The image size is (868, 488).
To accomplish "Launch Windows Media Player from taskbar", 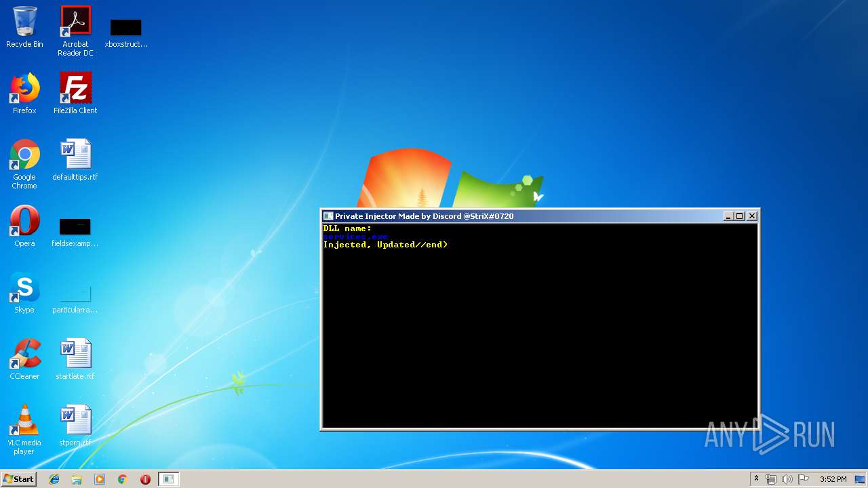I will pos(100,479).
